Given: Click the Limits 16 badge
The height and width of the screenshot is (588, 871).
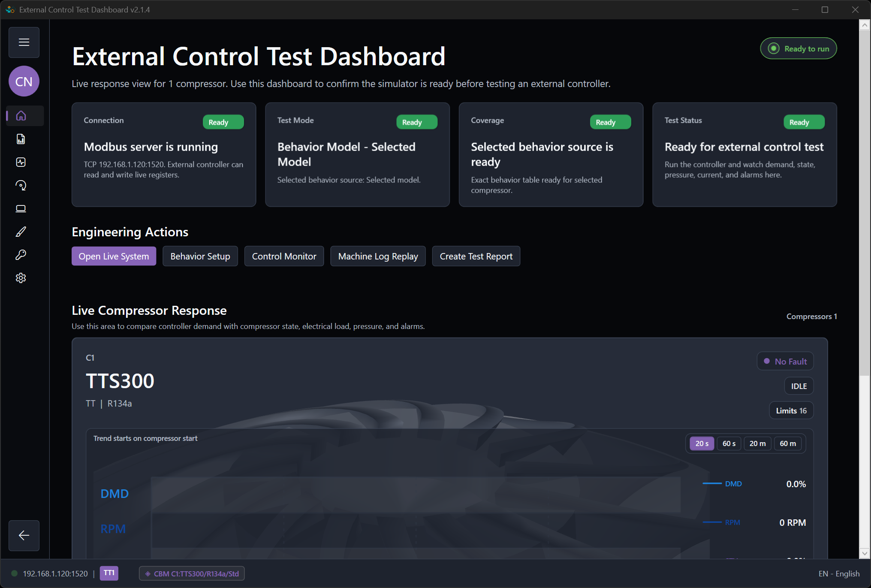Looking at the screenshot, I should click(791, 410).
